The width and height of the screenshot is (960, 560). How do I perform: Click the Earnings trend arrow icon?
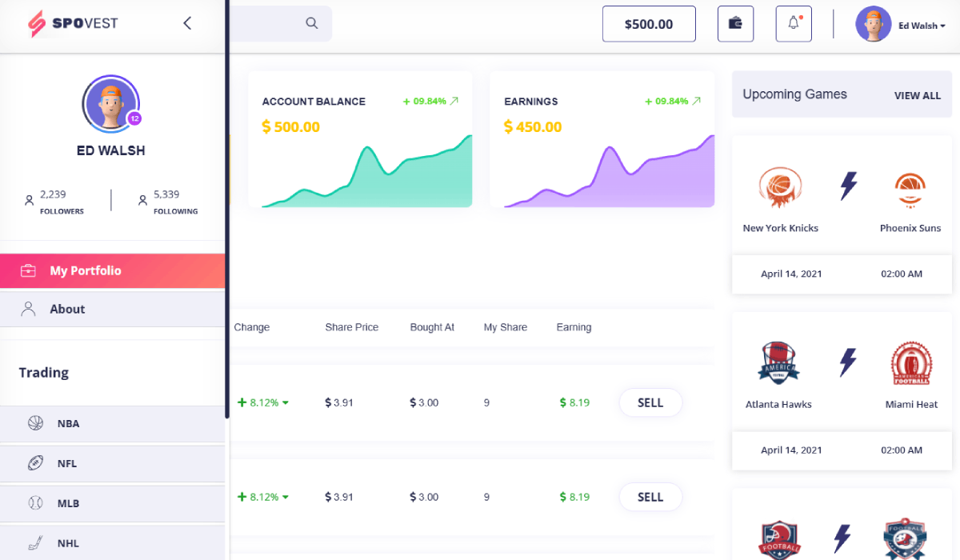(696, 101)
